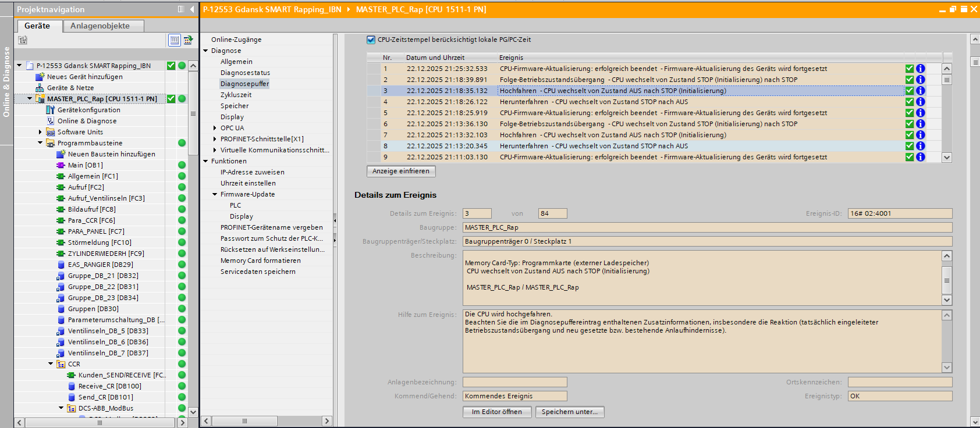Click green checkmark status next to MASTER_PLC_Rap
Viewport: 980px width, 428px height.
pyautogui.click(x=171, y=99)
